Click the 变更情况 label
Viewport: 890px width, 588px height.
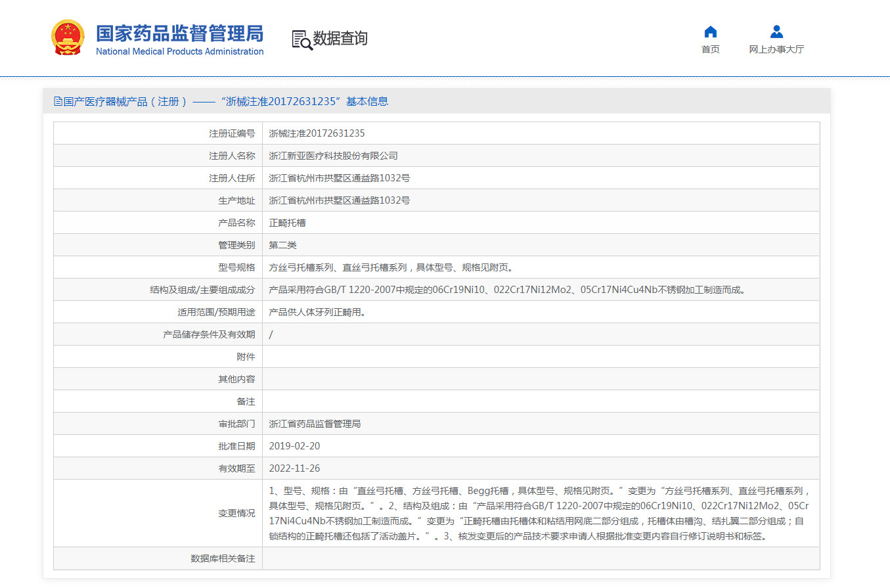(x=236, y=513)
